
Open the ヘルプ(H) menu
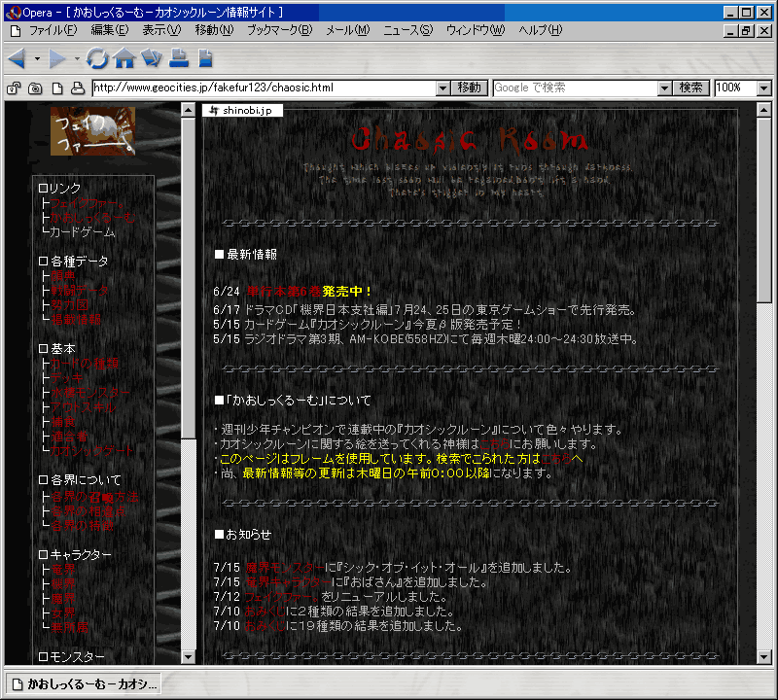541,31
